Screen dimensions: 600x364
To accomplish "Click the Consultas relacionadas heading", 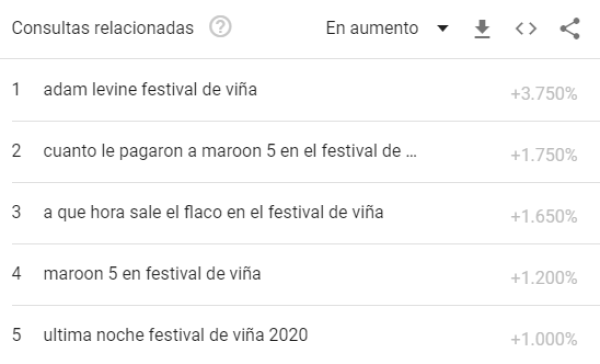I will 103,28.
